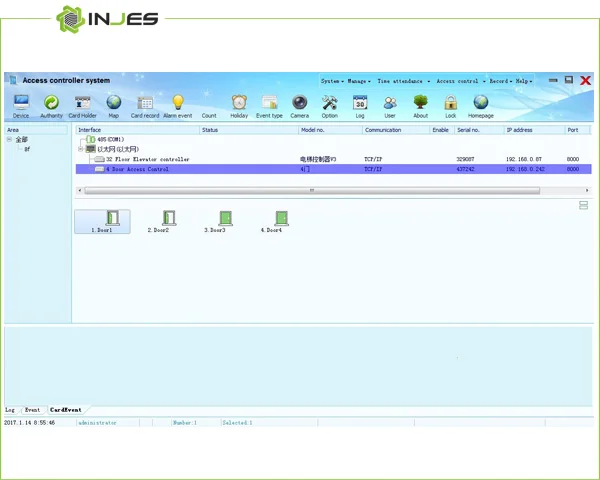This screenshot has width=600, height=480.
Task: Open the Map view icon
Action: (x=113, y=104)
